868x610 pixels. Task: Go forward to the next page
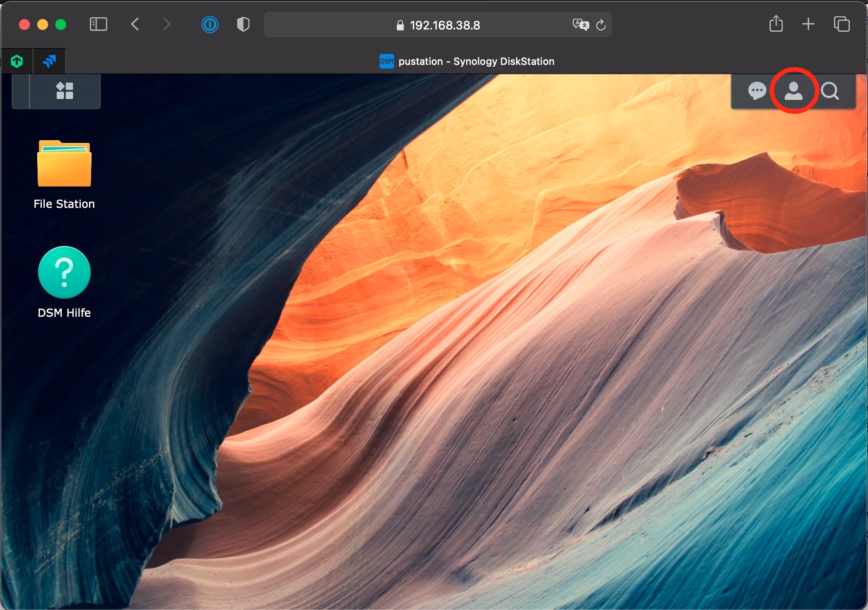click(x=166, y=25)
